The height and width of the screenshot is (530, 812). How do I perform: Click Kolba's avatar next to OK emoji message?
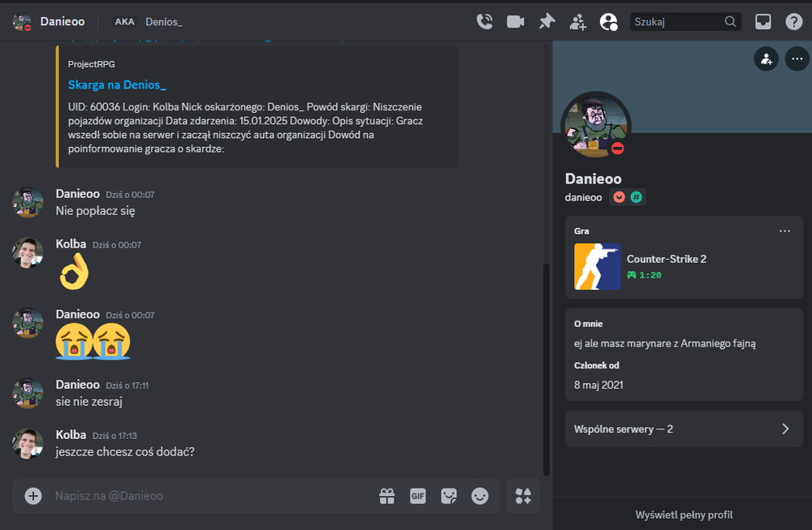(x=28, y=252)
